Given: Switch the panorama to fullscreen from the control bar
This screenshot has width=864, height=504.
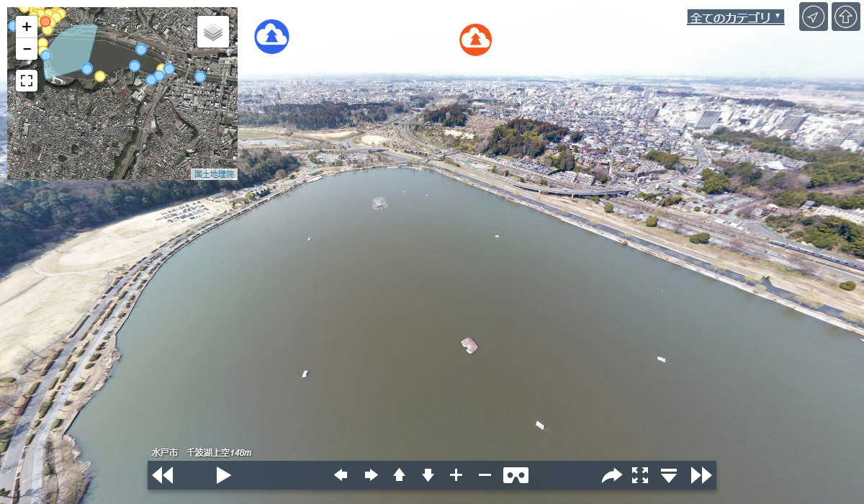Looking at the screenshot, I should point(640,475).
